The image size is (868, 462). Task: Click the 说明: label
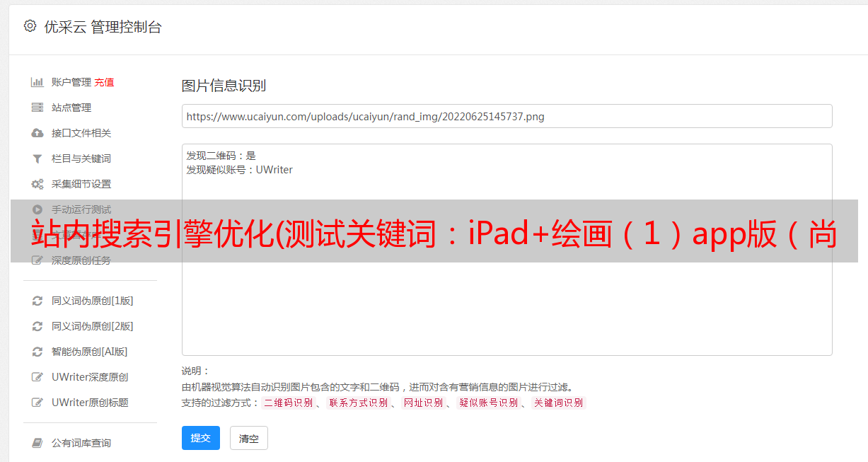point(195,371)
